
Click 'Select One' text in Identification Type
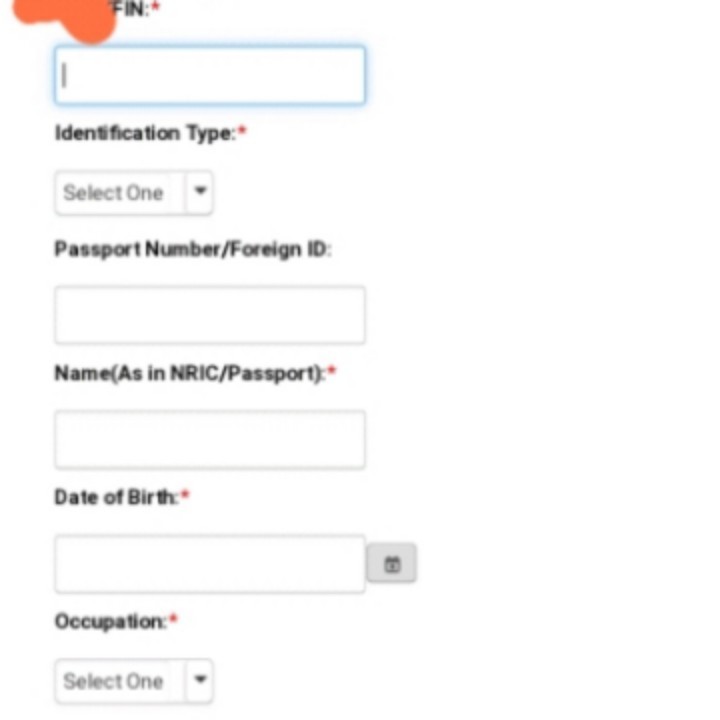(x=113, y=193)
